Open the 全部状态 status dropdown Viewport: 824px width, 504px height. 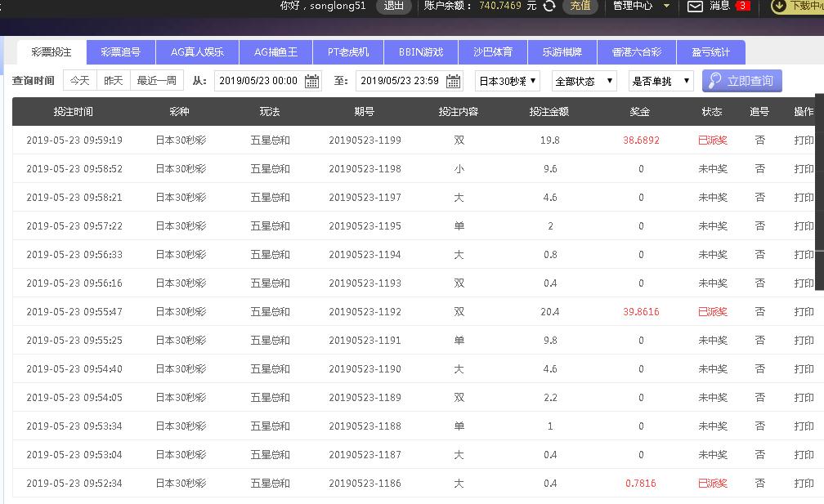click(584, 81)
